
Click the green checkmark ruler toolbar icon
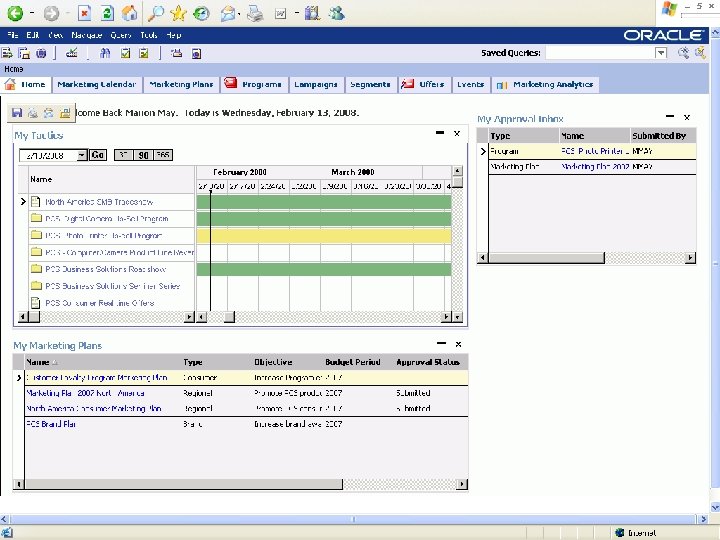(x=72, y=53)
